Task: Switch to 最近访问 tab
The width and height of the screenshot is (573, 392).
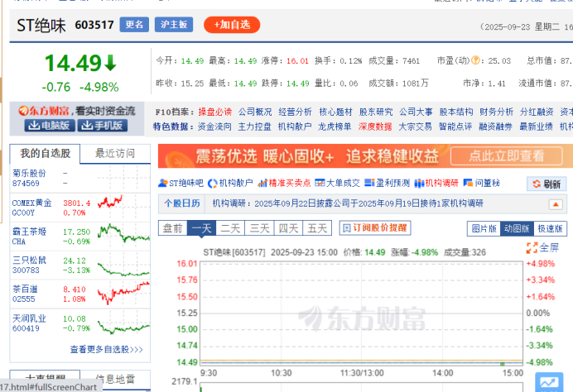Action: (x=115, y=154)
